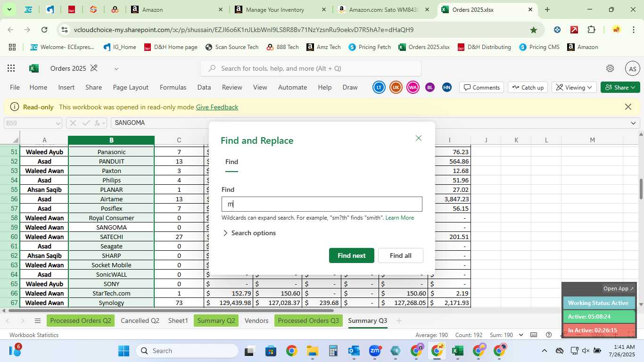Click the BL collaborator presence icon
This screenshot has height=362, width=644.
tap(429, 87)
